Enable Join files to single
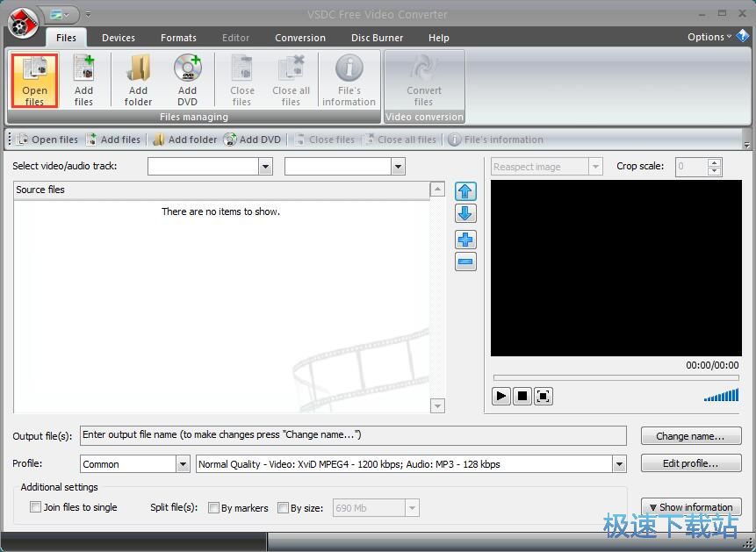Viewport: 756px width, 552px height. (36, 507)
